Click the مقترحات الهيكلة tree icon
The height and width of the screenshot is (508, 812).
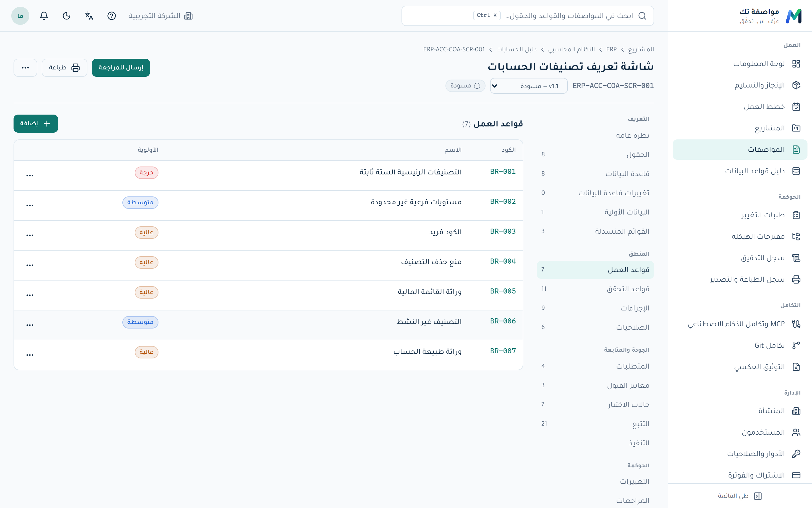click(796, 237)
